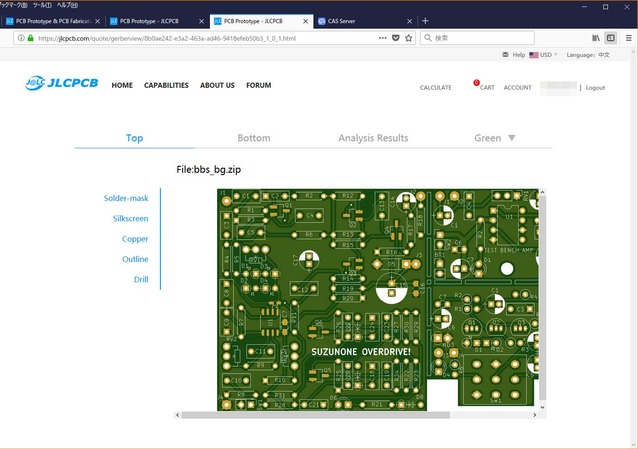Toggle the Outline layer
The image size is (638, 449).
[x=135, y=259]
